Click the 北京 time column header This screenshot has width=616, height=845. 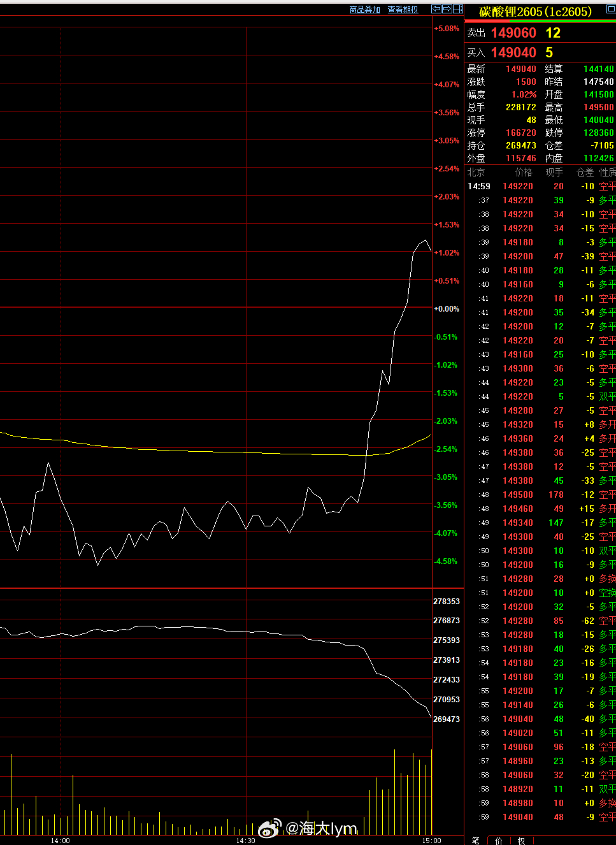tap(476, 172)
